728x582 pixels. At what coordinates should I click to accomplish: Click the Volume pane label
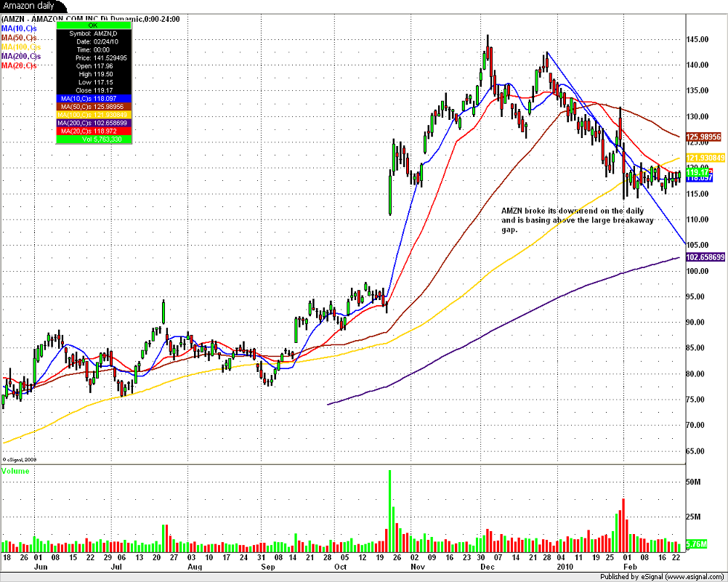point(15,471)
